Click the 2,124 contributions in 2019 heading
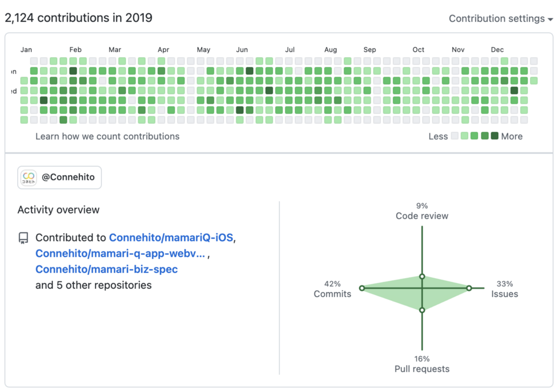The height and width of the screenshot is (392, 558). [79, 18]
